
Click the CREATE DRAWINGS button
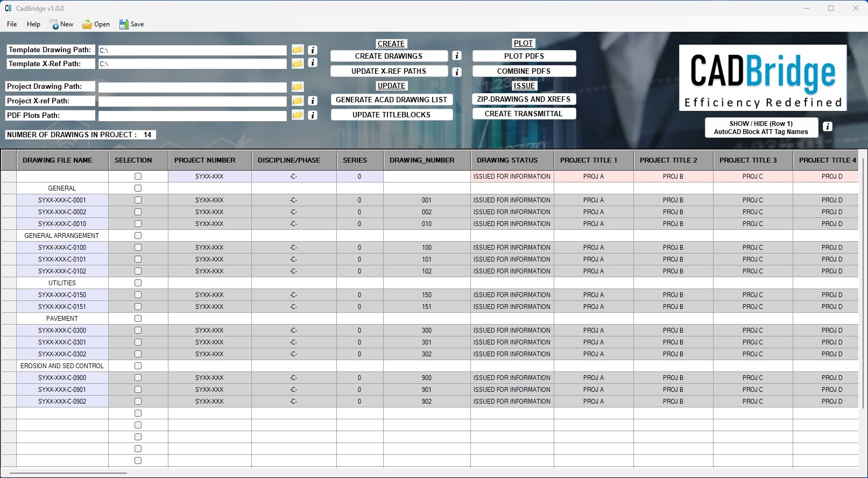tap(389, 56)
